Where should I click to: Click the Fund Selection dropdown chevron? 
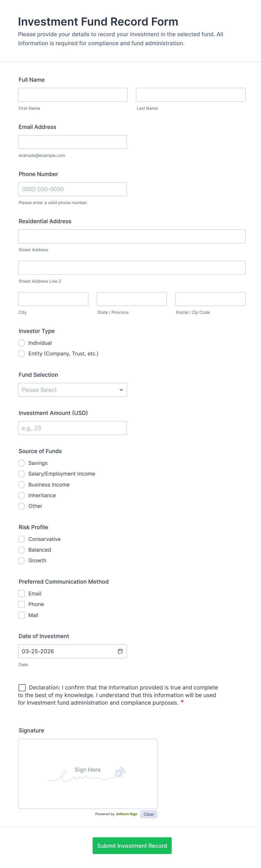[x=121, y=390]
